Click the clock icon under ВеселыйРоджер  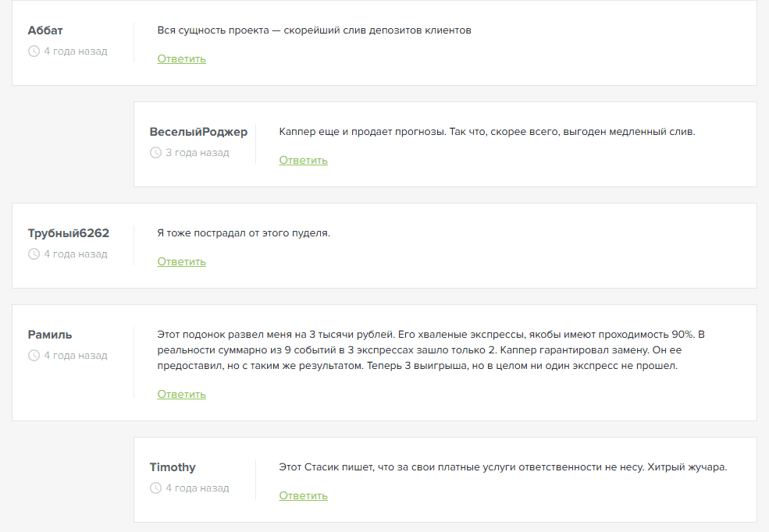(155, 152)
